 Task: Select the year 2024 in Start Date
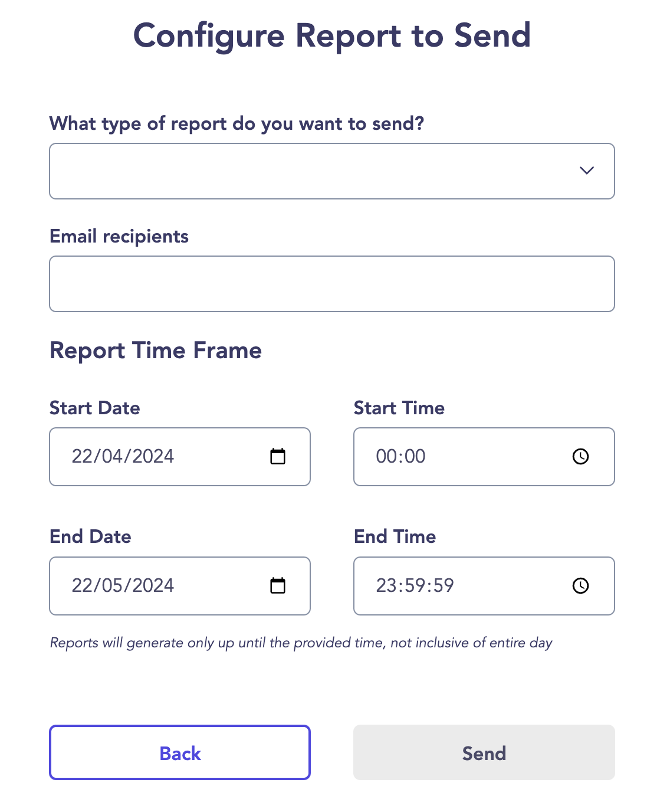[153, 456]
